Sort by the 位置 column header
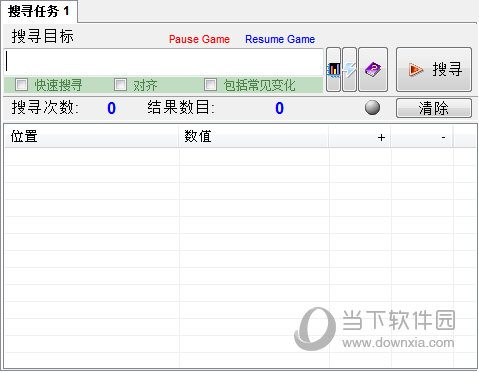Screen dimensions: 479x372 point(92,136)
